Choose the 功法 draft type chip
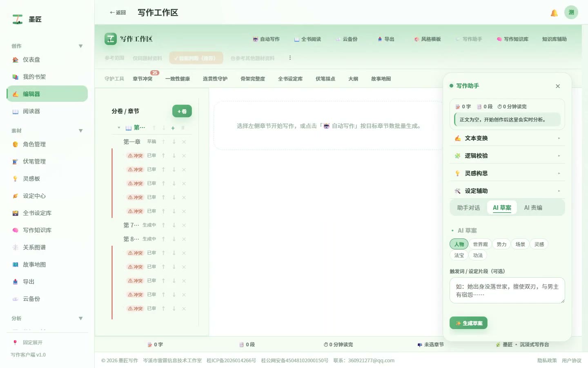 [x=478, y=255]
